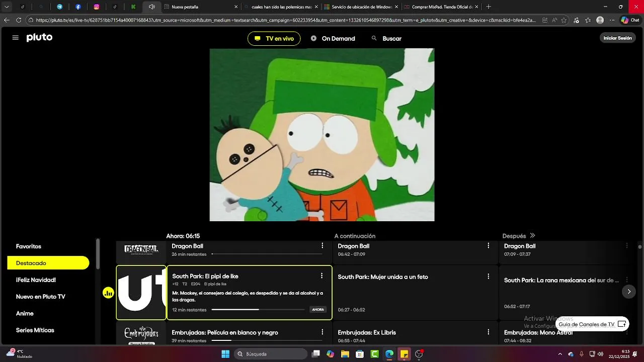Open Windows Start menu
Image resolution: width=644 pixels, height=362 pixels.
pyautogui.click(x=225, y=354)
